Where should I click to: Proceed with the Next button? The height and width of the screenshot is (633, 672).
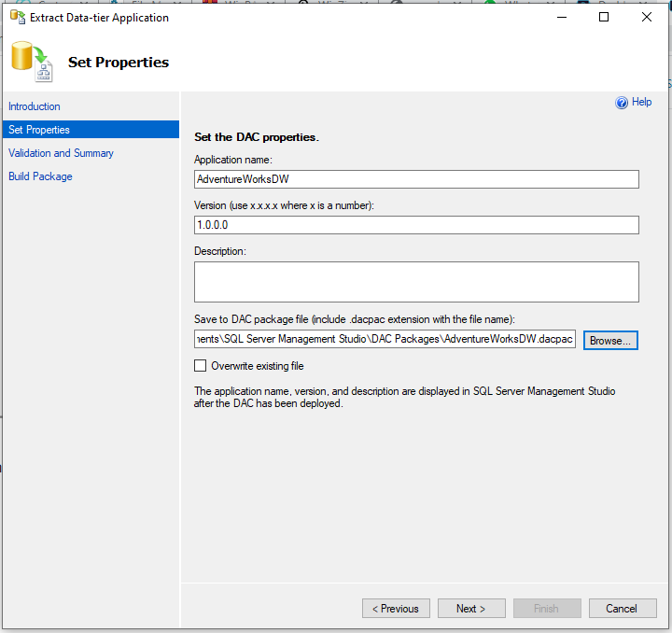(471, 608)
